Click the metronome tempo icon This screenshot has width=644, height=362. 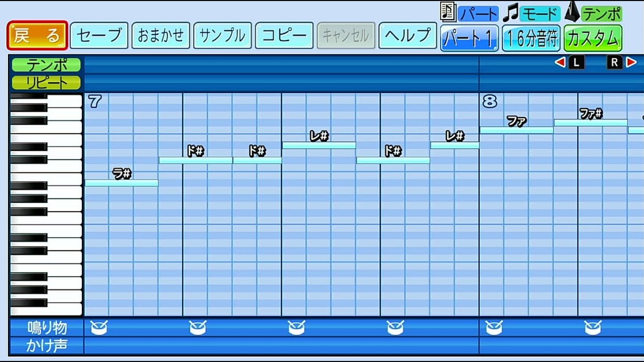[572, 12]
